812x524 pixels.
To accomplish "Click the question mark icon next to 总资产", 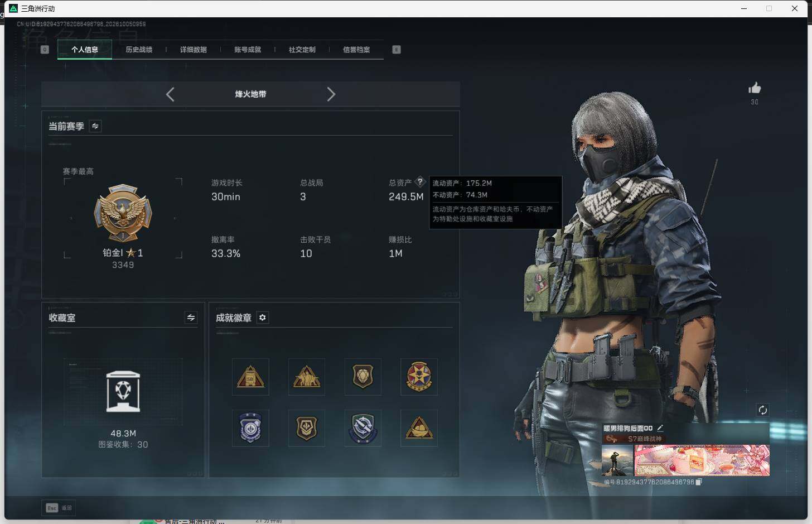I will 420,182.
